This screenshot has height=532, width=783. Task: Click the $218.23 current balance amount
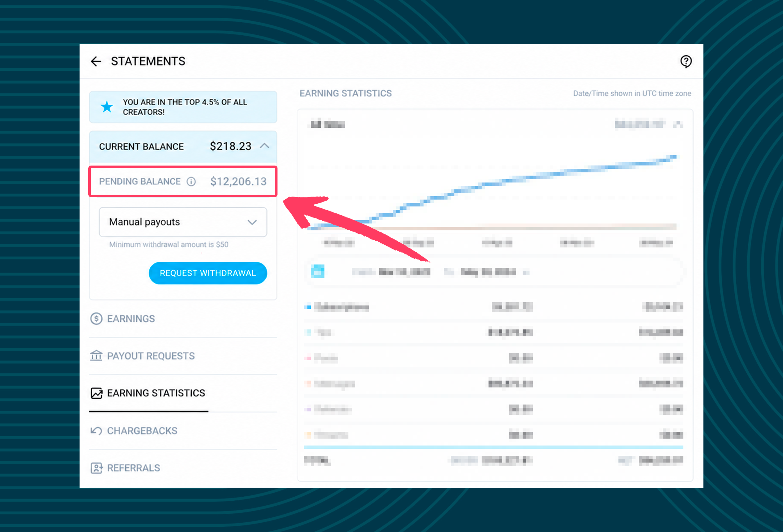click(231, 146)
